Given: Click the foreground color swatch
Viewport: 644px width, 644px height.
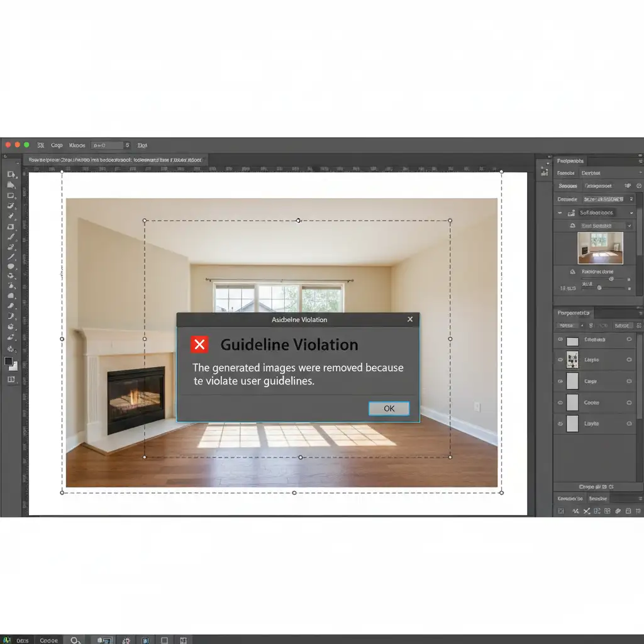Looking at the screenshot, I should click(x=9, y=361).
